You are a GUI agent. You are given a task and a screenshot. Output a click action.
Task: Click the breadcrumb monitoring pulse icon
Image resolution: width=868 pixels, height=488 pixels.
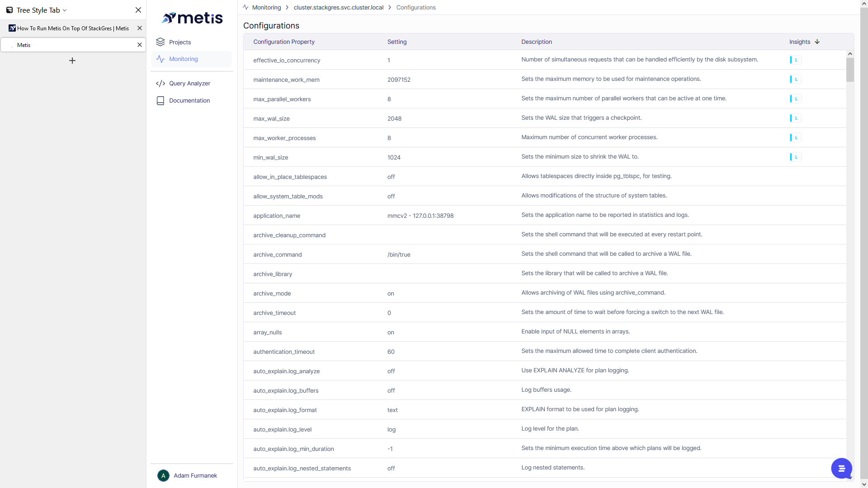(x=245, y=7)
